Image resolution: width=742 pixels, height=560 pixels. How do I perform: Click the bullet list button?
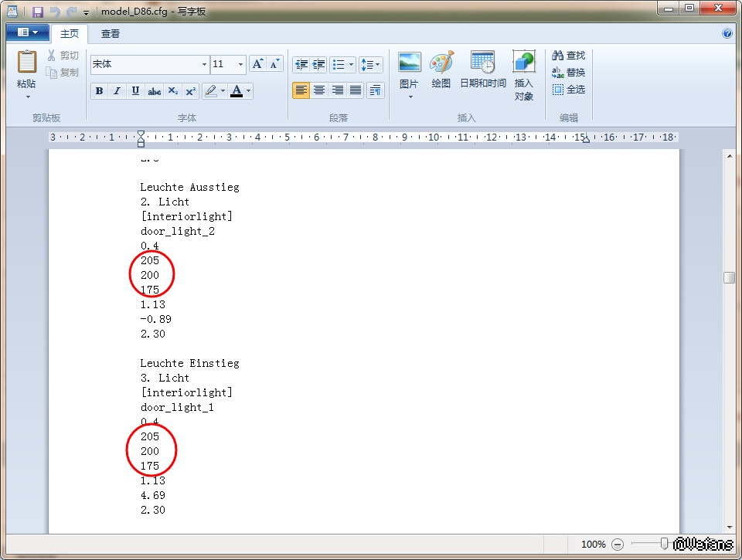click(x=339, y=64)
